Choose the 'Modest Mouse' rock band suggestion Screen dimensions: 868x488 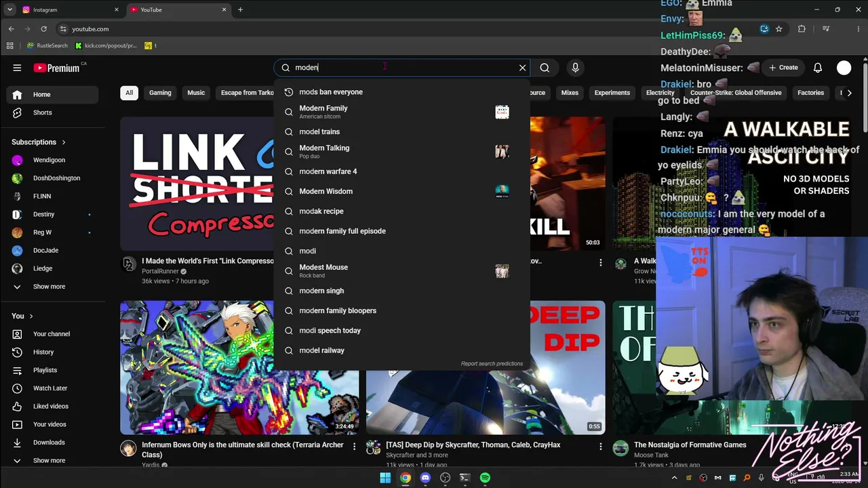[x=402, y=271]
